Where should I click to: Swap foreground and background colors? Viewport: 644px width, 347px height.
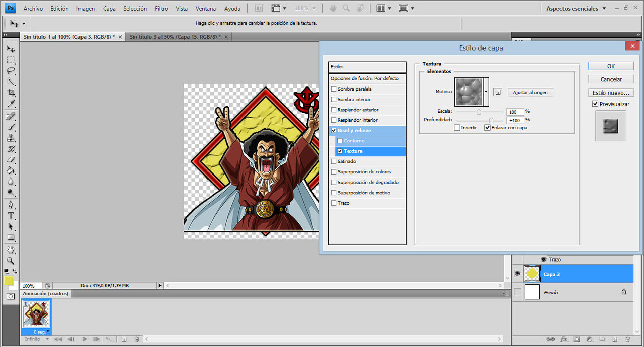15,271
